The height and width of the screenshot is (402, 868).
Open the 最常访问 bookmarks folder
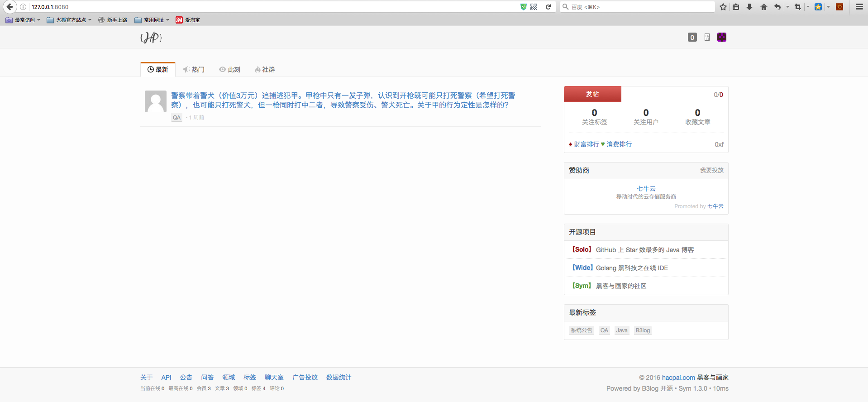click(23, 20)
